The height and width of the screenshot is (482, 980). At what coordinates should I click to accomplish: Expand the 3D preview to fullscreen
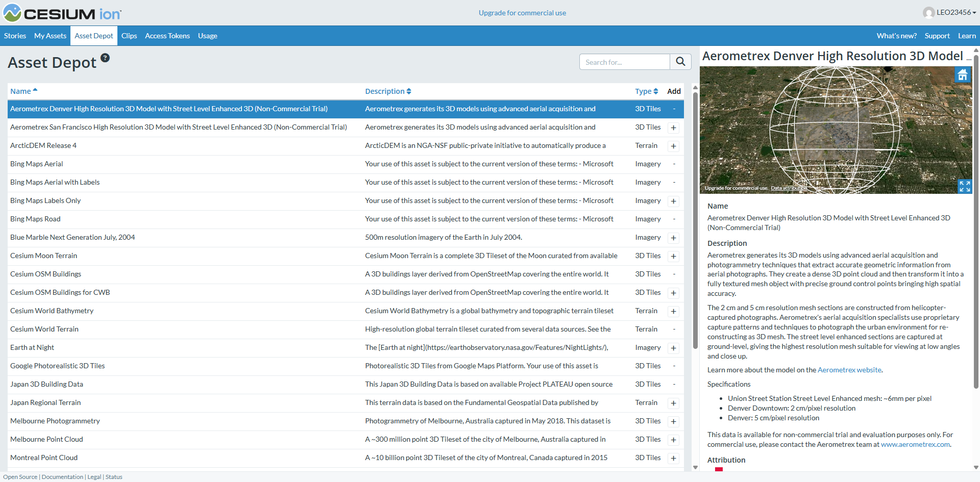coord(965,186)
